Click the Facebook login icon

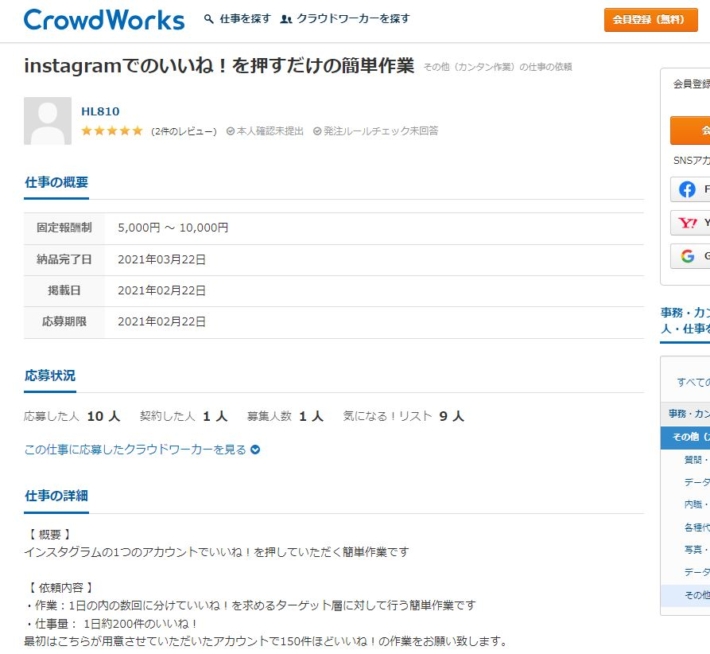[x=687, y=189]
